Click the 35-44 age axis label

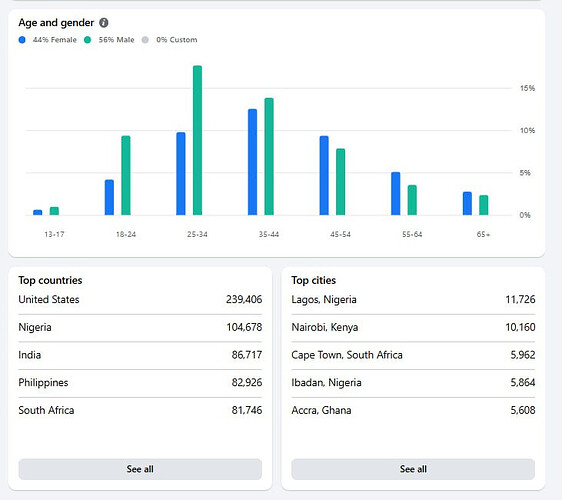269,234
